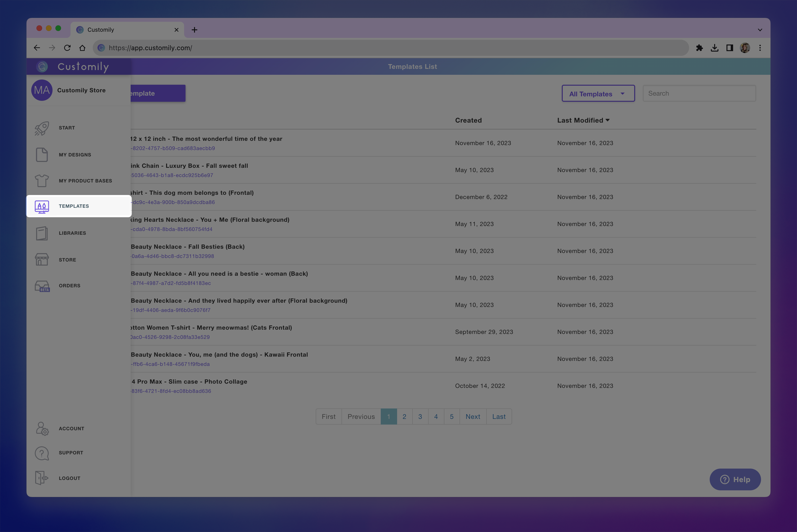This screenshot has height=532, width=797.
Task: Click the Start rocket icon
Action: [x=42, y=128]
